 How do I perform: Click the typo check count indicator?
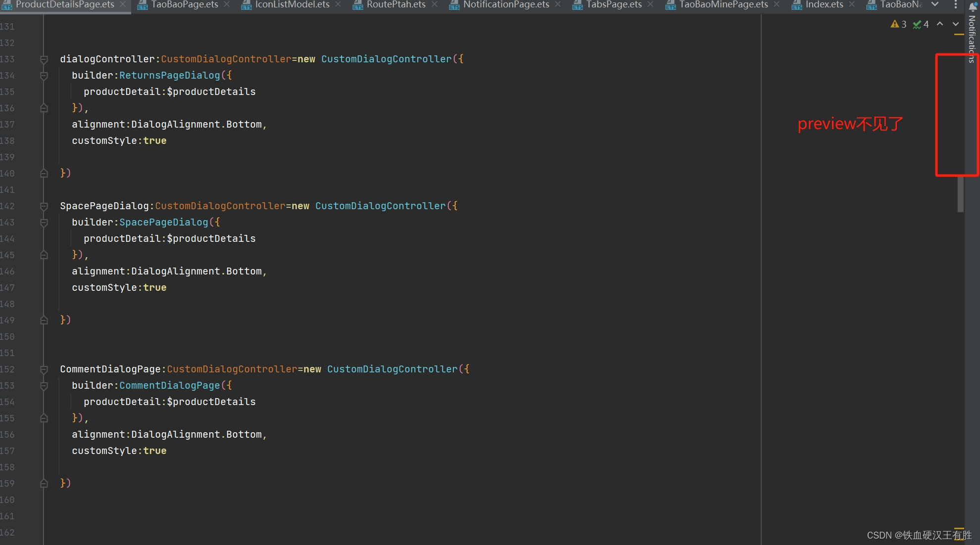(921, 24)
